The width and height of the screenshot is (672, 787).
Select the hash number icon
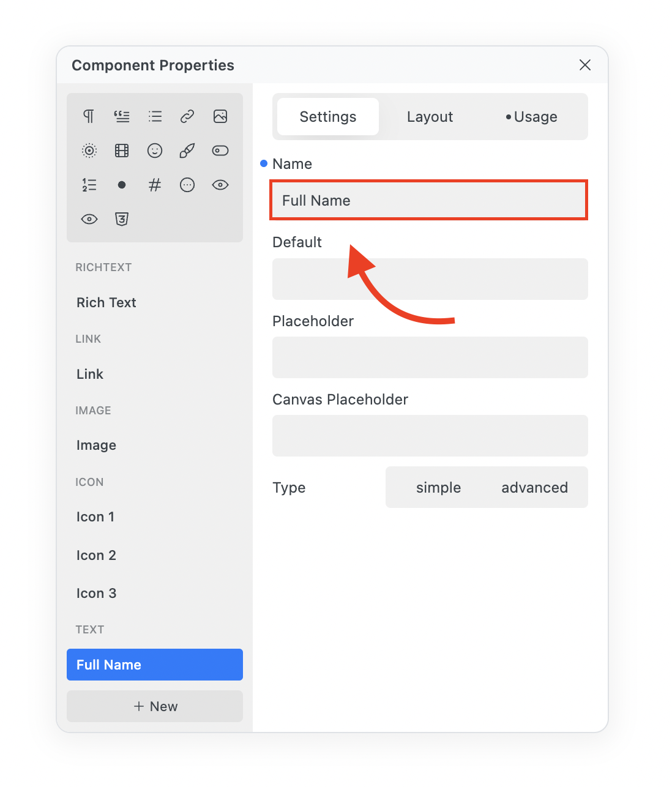155,185
